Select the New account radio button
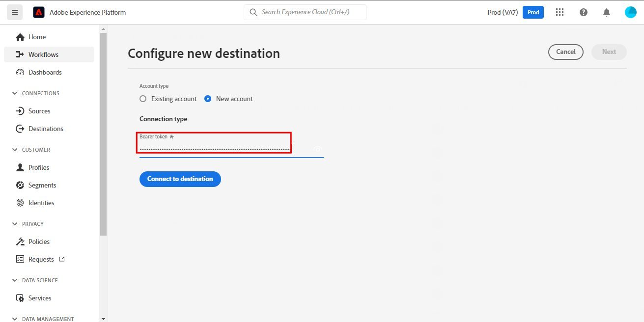The height and width of the screenshot is (322, 644). coord(208,99)
